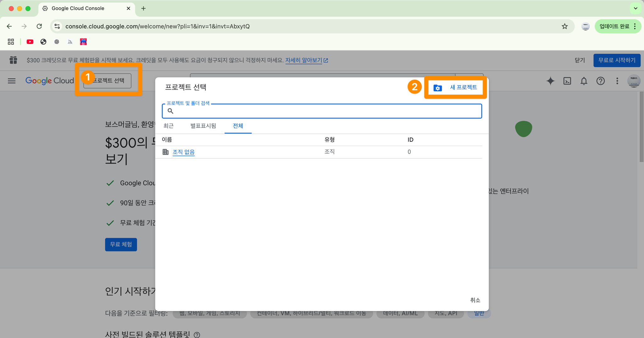The height and width of the screenshot is (338, 644).
Task: Open the 프로젝트 선택 project picker
Action: pos(107,81)
